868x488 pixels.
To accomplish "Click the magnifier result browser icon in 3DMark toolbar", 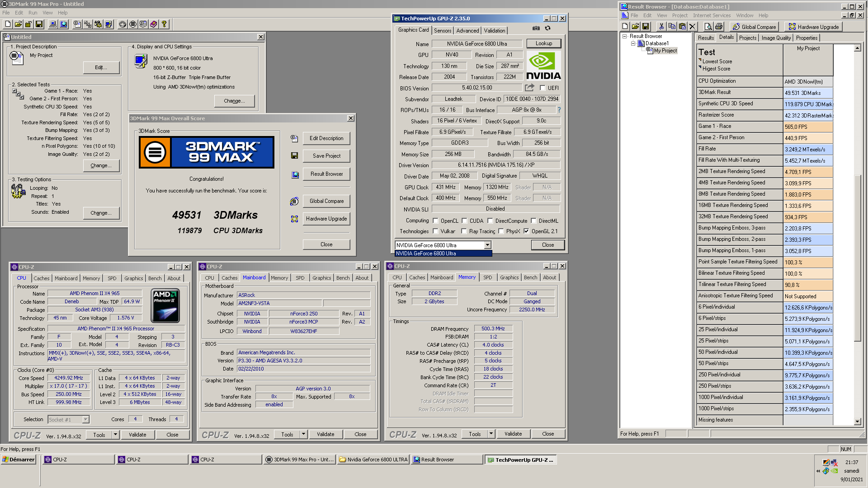I will [63, 24].
